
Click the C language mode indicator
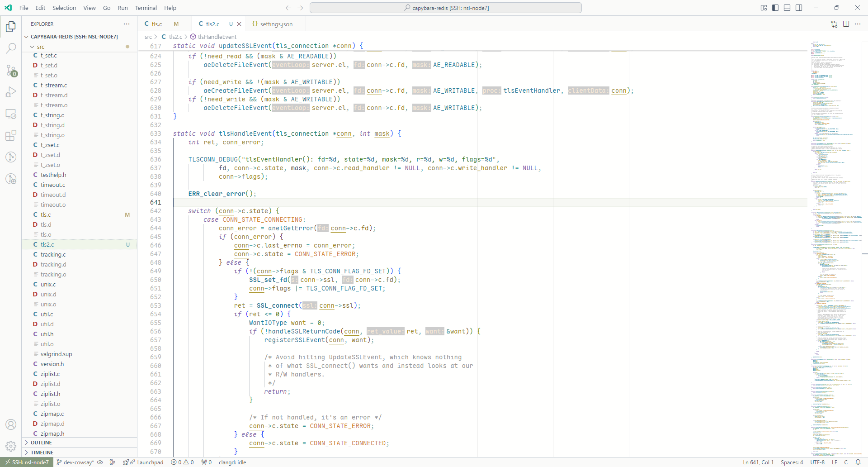click(846, 462)
